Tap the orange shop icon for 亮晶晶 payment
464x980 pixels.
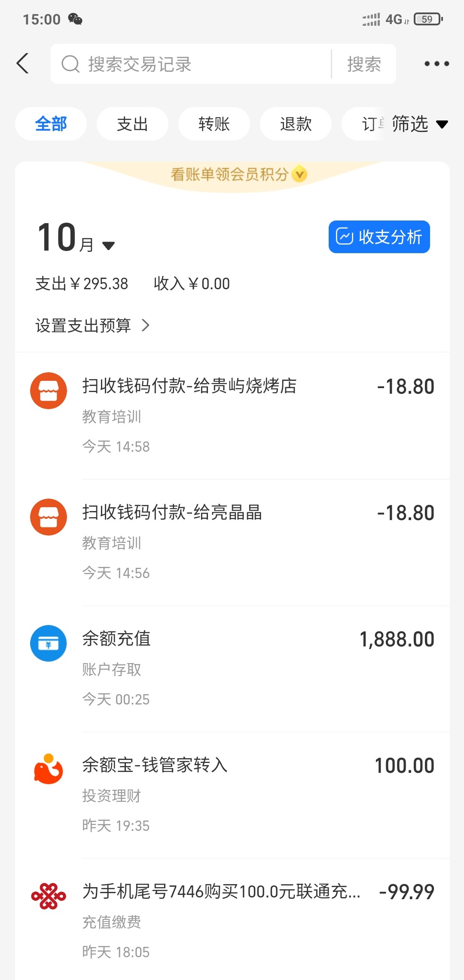(49, 517)
